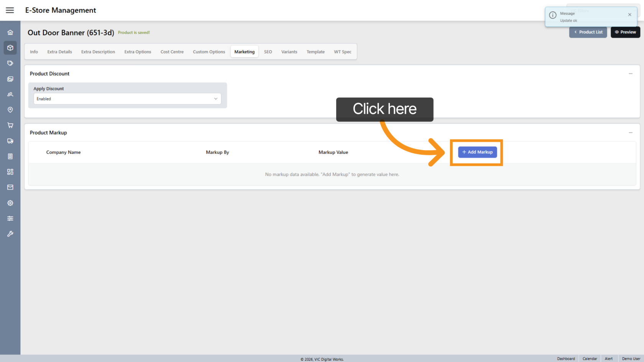Open the envelope mail sidebar icon
The width and height of the screenshot is (644, 362).
click(x=10, y=187)
